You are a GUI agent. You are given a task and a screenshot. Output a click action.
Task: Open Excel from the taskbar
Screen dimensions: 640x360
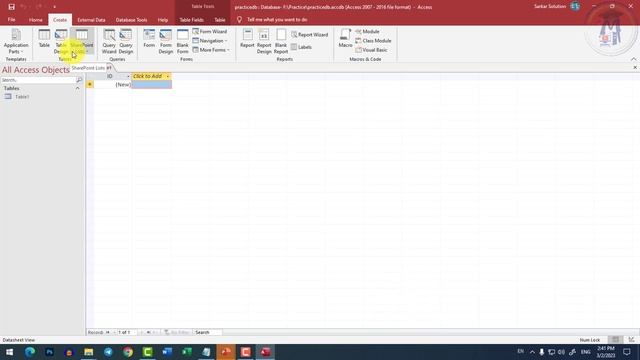pos(187,352)
